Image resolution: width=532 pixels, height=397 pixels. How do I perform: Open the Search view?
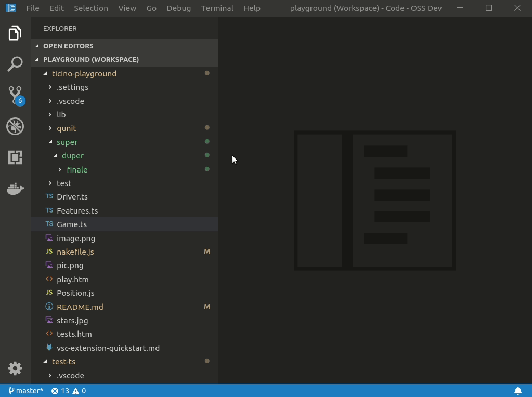[15, 63]
